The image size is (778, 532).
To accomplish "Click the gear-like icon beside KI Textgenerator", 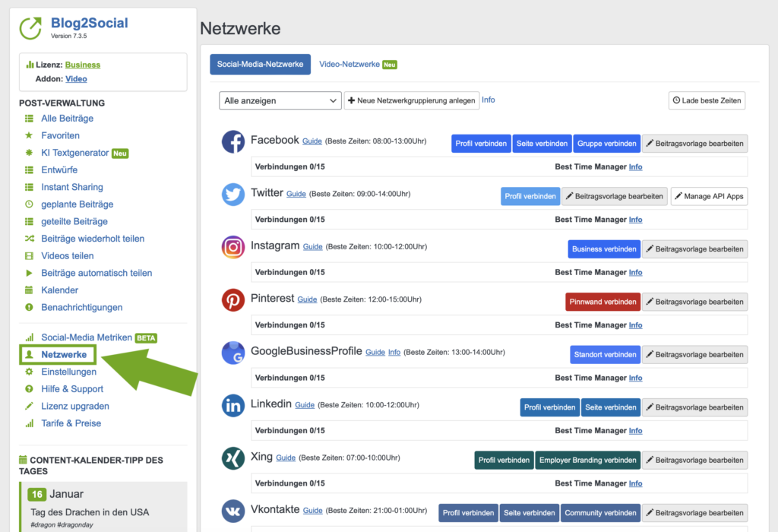I will (x=30, y=153).
